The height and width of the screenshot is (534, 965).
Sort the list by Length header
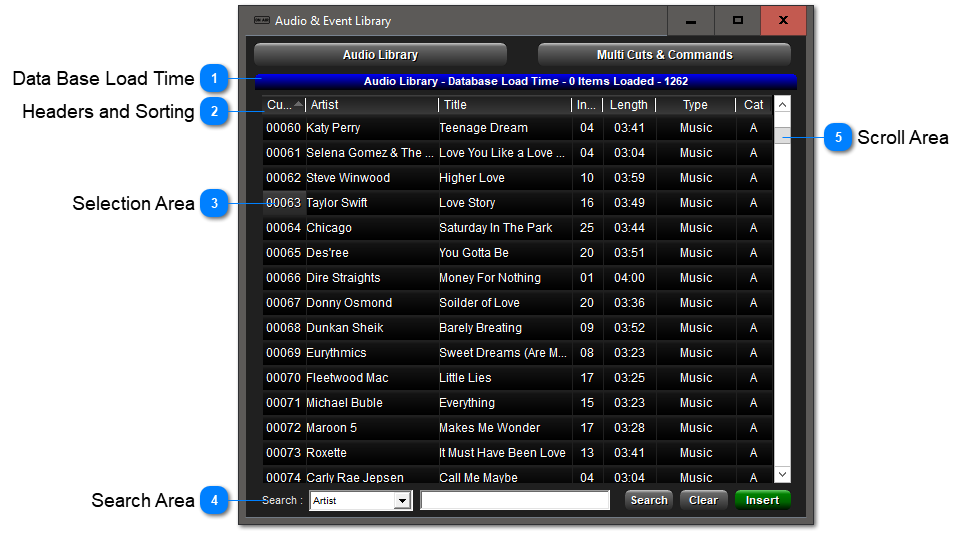tap(629, 105)
